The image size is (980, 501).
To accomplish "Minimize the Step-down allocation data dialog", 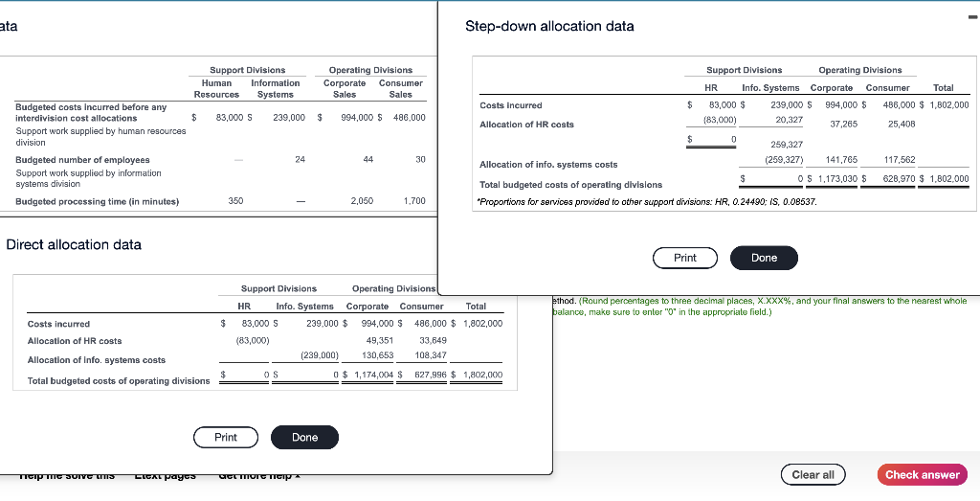I will [972, 17].
